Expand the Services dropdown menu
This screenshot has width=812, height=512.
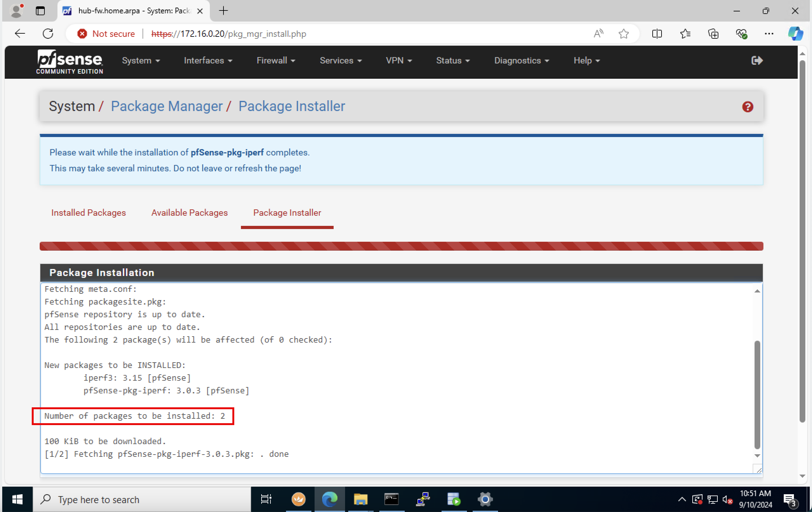pos(341,61)
